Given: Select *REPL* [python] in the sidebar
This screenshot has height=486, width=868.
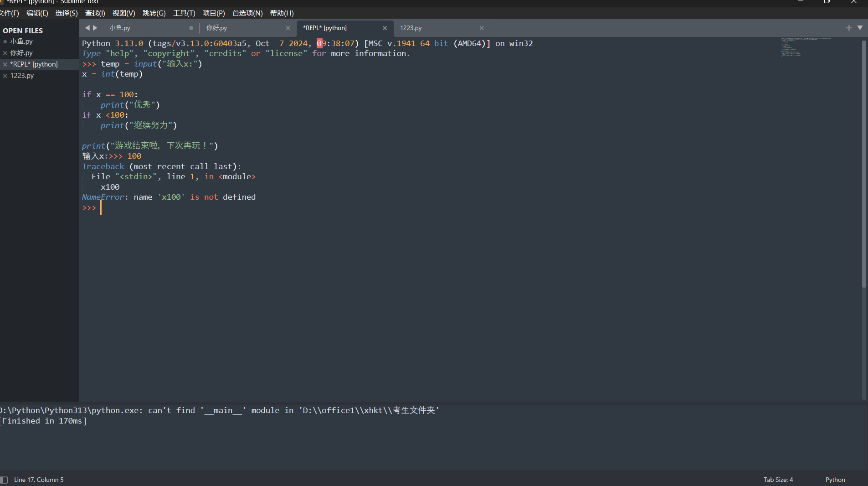Looking at the screenshot, I should coord(34,64).
